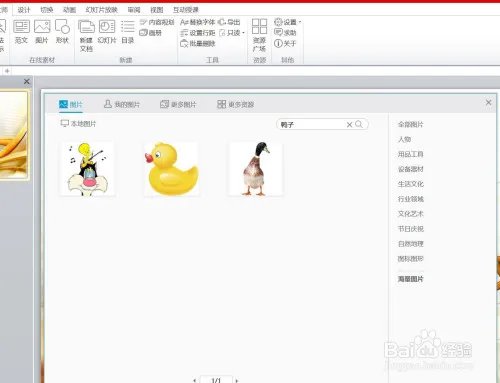Open the 审阅 review tab
Screen dimensions: 500x383
[x=134, y=10]
